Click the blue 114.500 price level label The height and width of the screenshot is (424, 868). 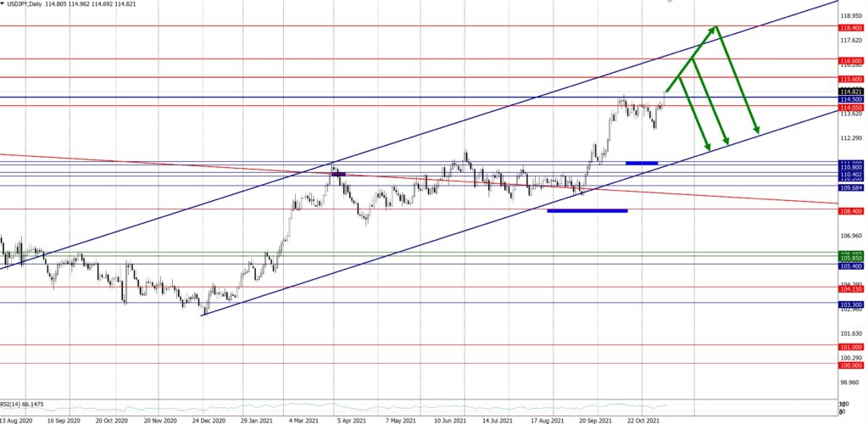point(851,99)
